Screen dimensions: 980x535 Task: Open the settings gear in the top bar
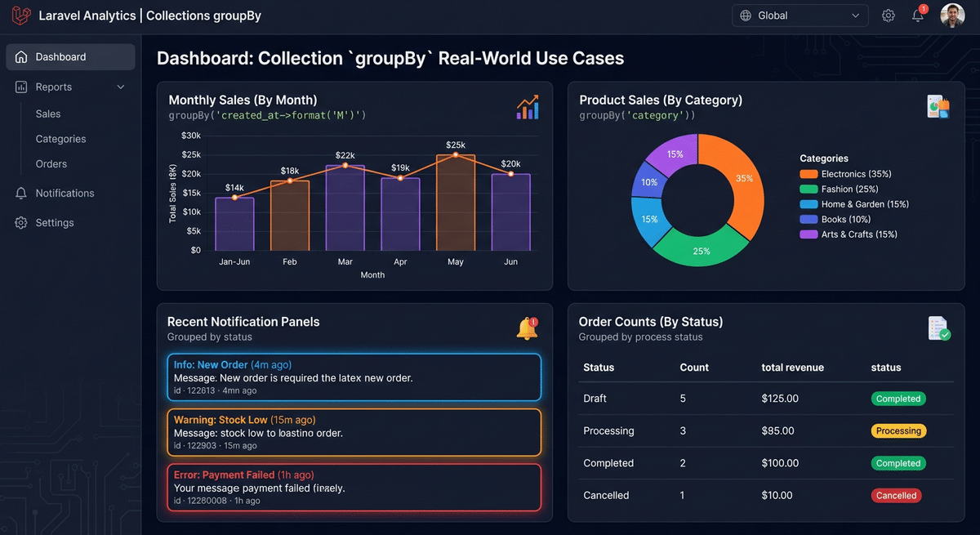(x=889, y=15)
